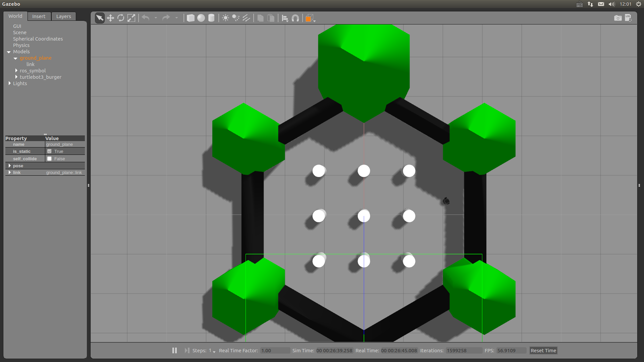Select the snap magnet tool
This screenshot has height=362, width=644.
click(296, 18)
